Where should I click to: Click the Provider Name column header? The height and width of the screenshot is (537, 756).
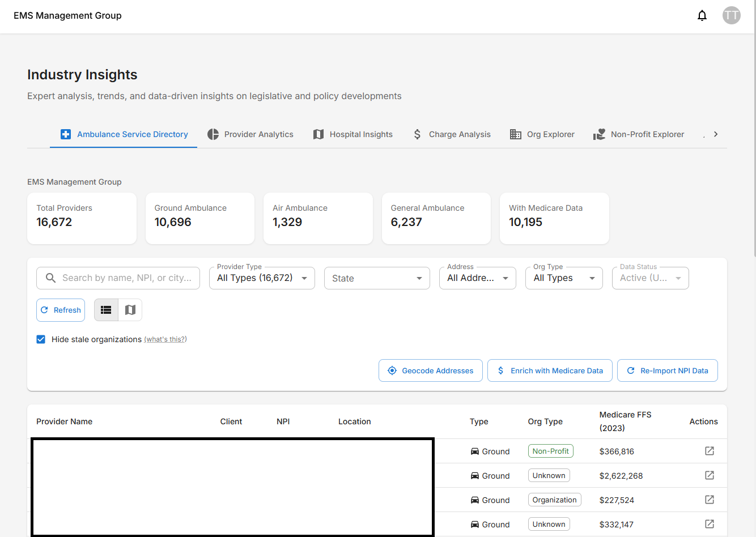65,421
